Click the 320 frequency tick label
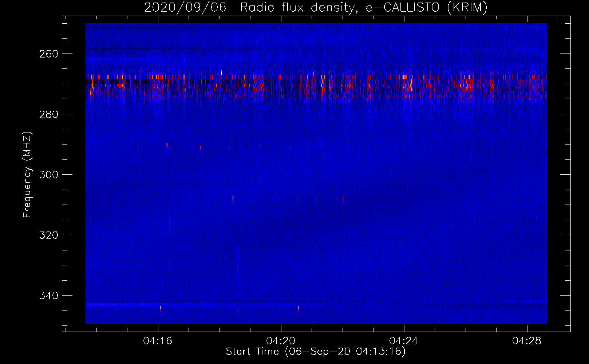Viewport: 589px width, 364px height. 48,235
